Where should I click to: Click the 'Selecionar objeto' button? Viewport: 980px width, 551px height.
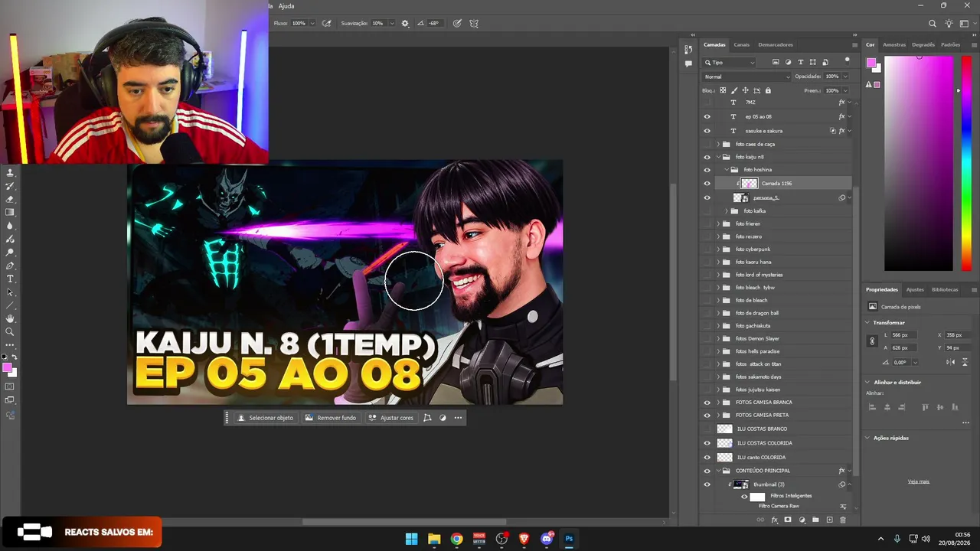pyautogui.click(x=266, y=418)
